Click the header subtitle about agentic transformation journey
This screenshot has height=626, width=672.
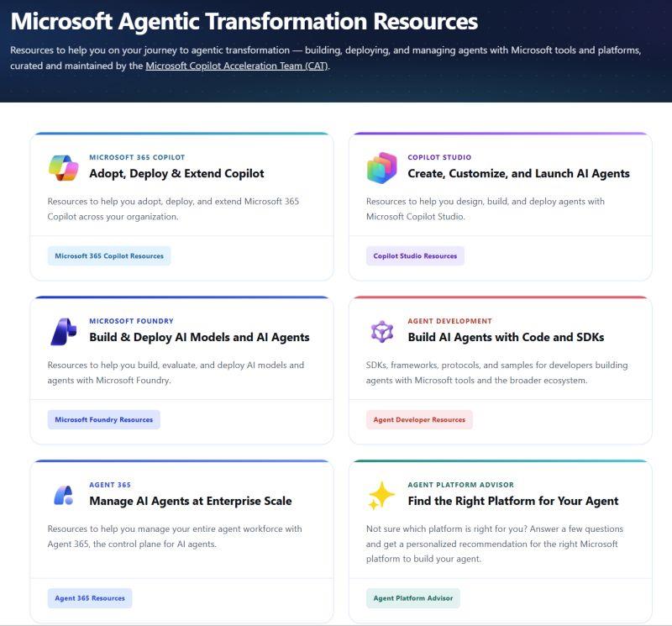coord(326,58)
